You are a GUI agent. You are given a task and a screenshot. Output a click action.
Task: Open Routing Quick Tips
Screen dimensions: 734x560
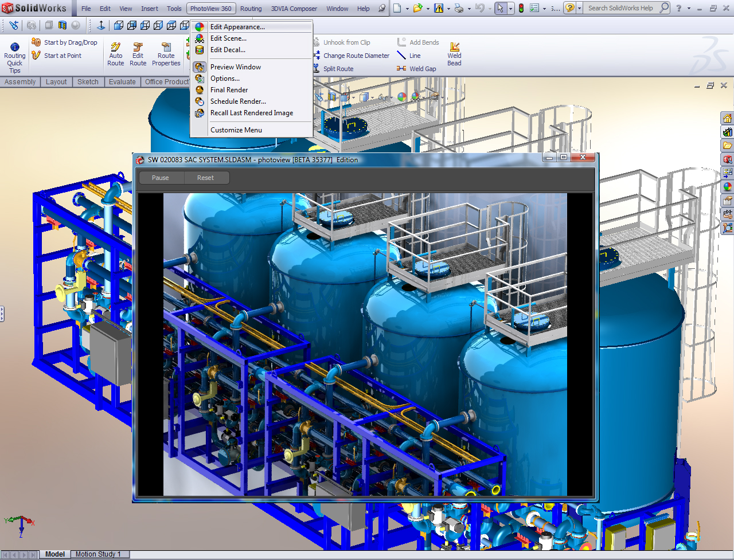pos(14,58)
